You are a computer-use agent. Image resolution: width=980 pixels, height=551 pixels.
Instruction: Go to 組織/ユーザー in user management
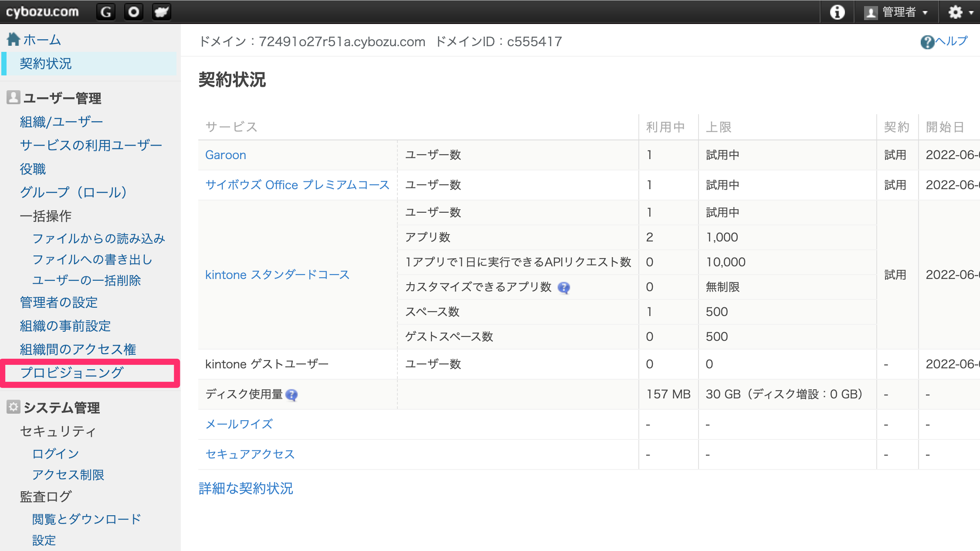click(x=61, y=122)
